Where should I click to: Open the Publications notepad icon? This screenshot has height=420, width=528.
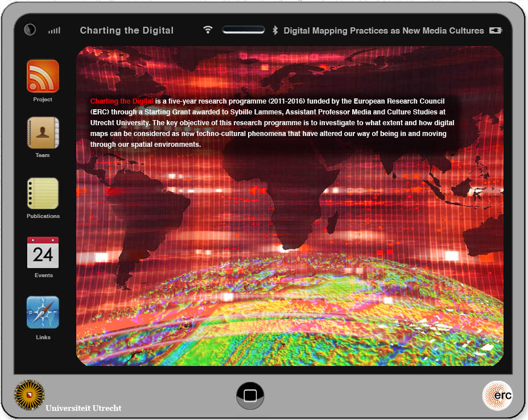[43, 193]
